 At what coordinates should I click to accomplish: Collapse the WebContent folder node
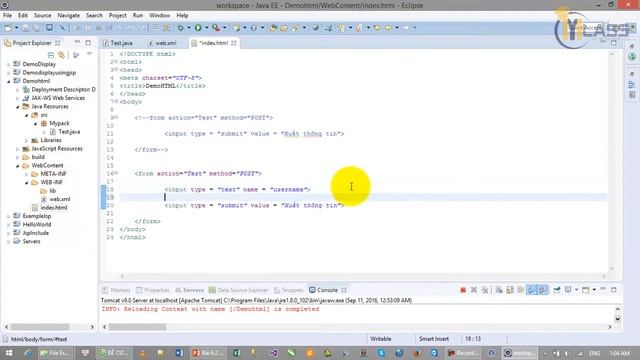click(17, 166)
